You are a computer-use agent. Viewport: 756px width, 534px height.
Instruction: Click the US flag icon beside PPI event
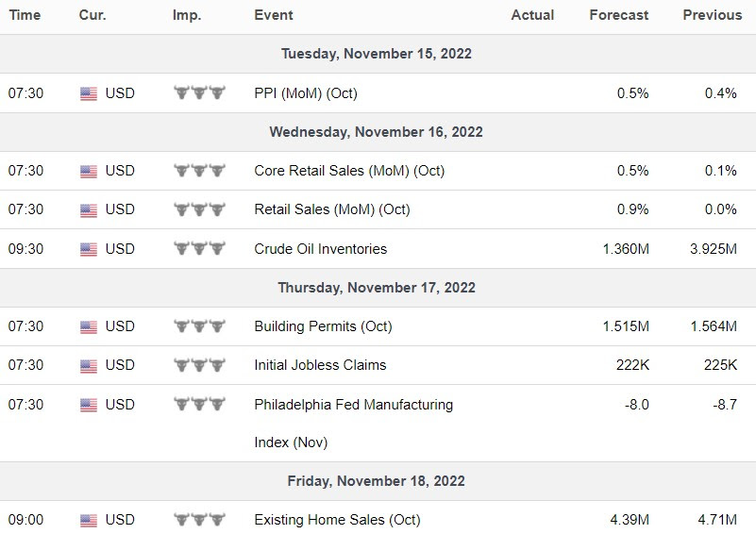(89, 93)
